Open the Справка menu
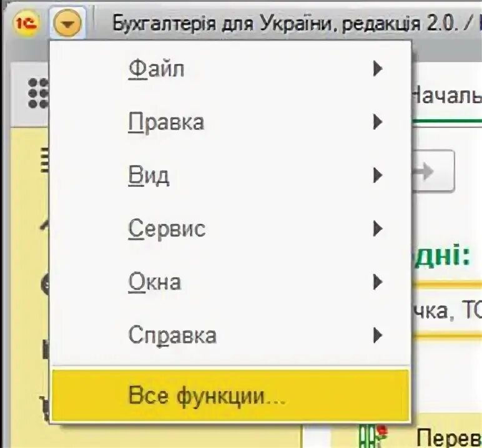The height and width of the screenshot is (448, 482). [x=230, y=335]
